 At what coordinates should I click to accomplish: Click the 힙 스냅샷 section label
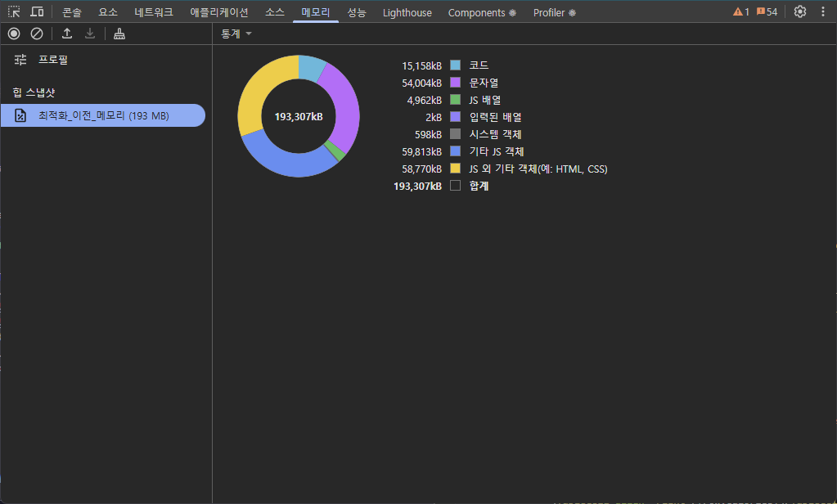34,92
